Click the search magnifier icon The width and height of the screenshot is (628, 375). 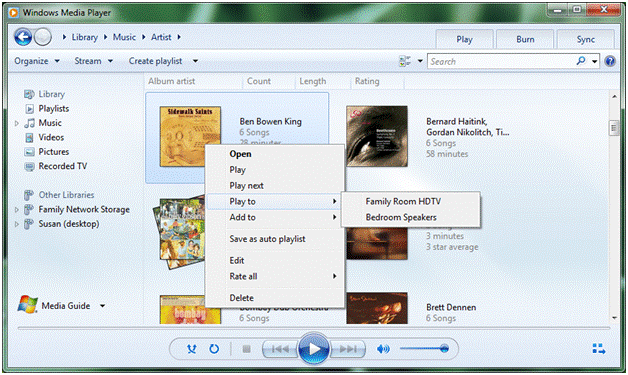[x=581, y=61]
